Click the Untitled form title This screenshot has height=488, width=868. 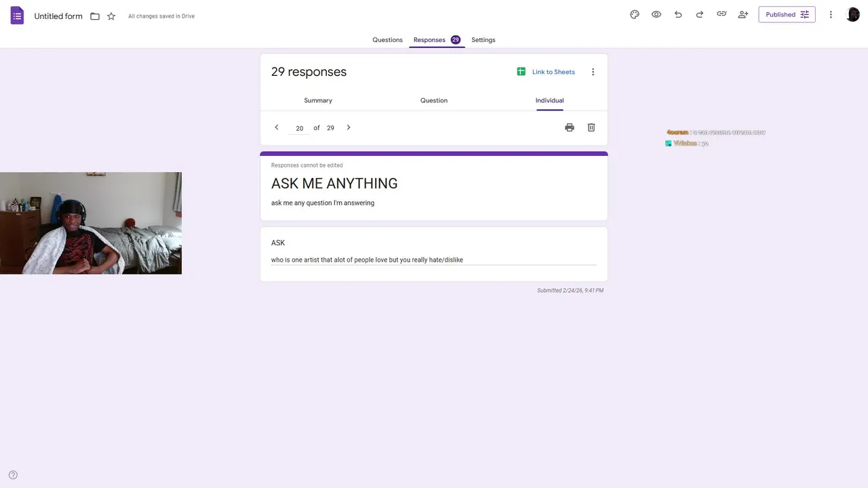pyautogui.click(x=58, y=16)
